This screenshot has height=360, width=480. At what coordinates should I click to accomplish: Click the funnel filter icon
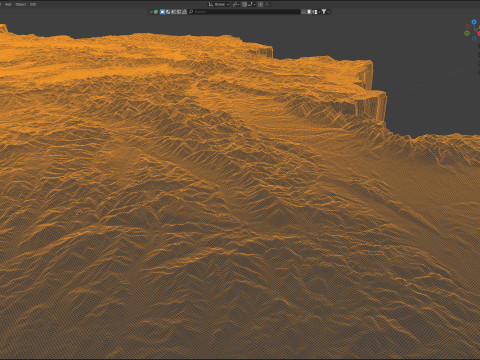click(324, 12)
